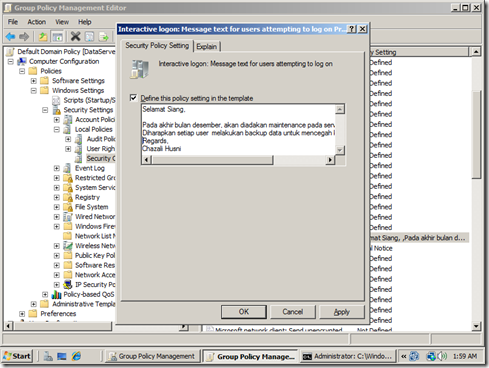Select the Default Domain Policy root node
Screen dimensions: 489x368
(66, 52)
